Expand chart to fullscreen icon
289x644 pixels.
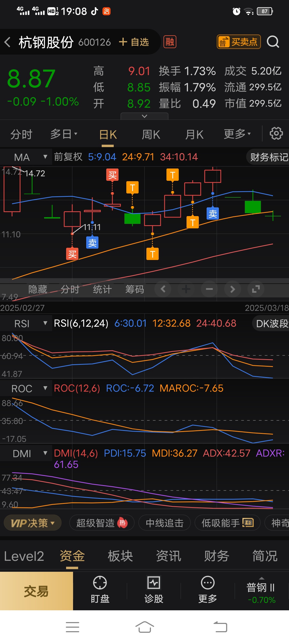coord(256,289)
